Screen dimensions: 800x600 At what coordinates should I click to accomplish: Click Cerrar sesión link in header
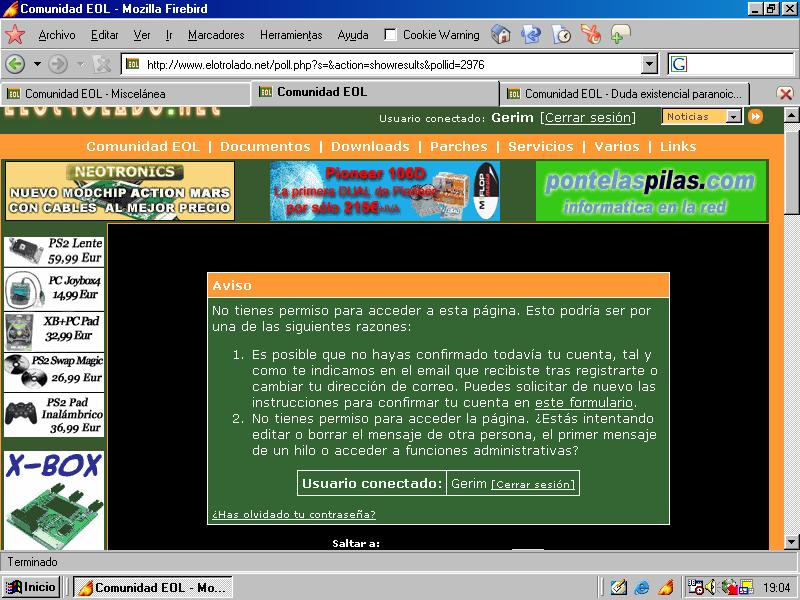point(589,117)
